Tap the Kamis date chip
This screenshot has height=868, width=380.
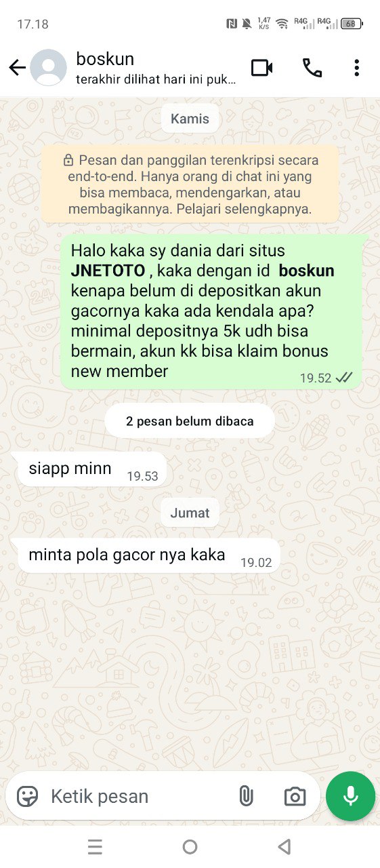click(x=190, y=119)
